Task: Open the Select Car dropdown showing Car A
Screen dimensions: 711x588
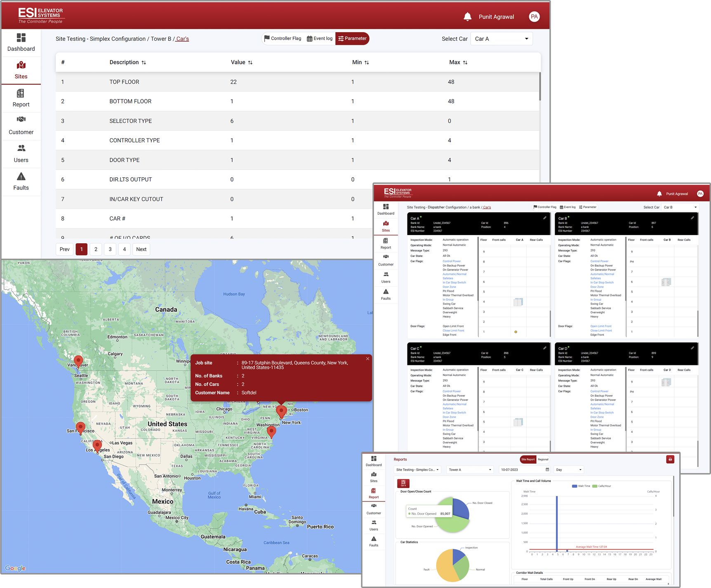Action: [501, 39]
